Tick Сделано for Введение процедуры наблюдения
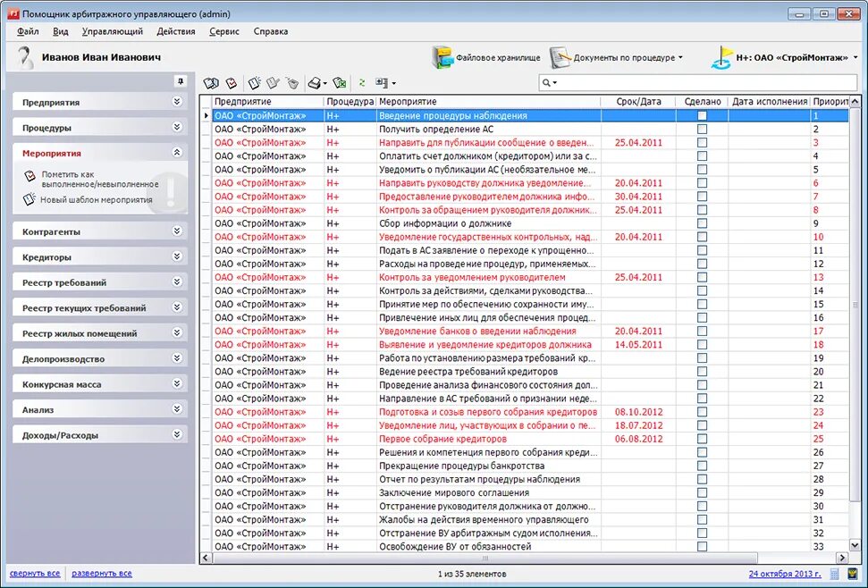This screenshot has width=868, height=588. click(702, 115)
